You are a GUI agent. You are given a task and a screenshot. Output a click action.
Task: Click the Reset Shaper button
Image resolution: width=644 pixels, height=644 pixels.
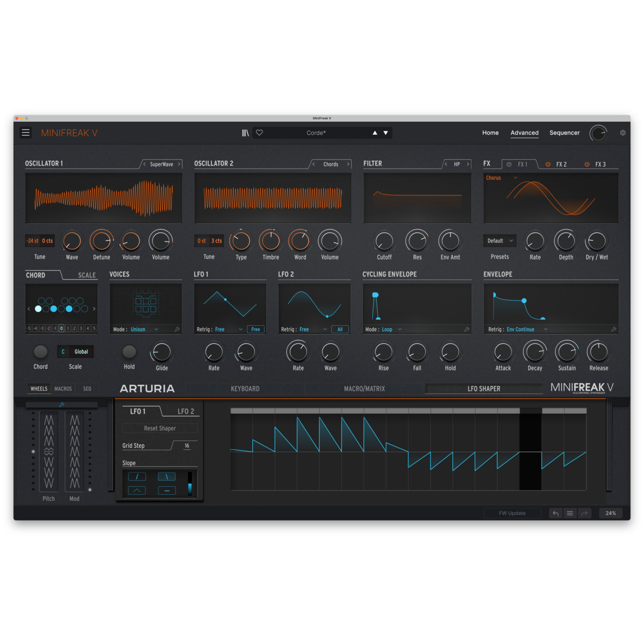pyautogui.click(x=160, y=428)
